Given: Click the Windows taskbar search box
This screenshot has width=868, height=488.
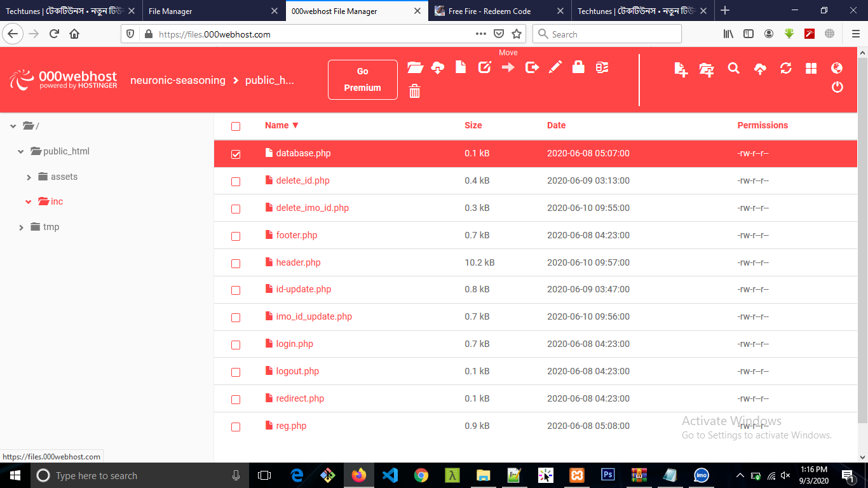Looking at the screenshot, I should tap(139, 475).
